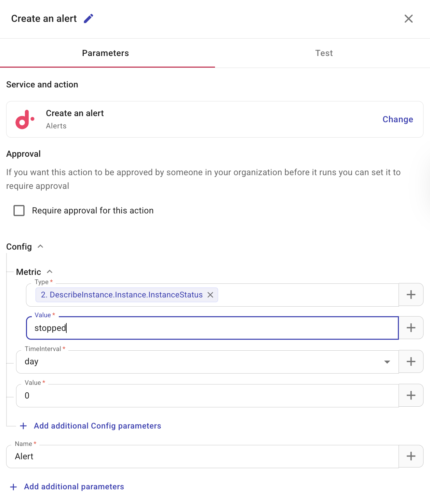Screen dimensions: 430x504
Task: Switch to the Test tab
Action: tap(324, 53)
